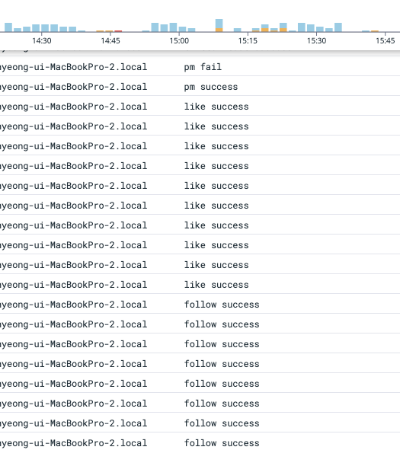Select the second "like success" log row
400x450 pixels.
[200, 126]
